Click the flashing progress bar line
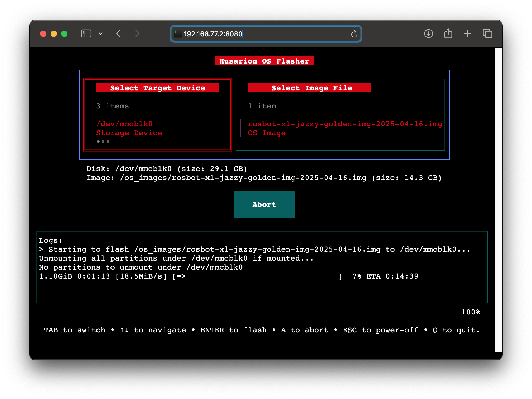 pos(229,276)
